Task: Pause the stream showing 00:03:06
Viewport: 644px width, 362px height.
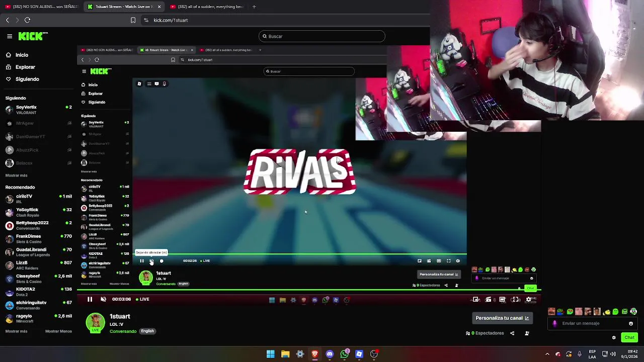Action: pos(90,299)
